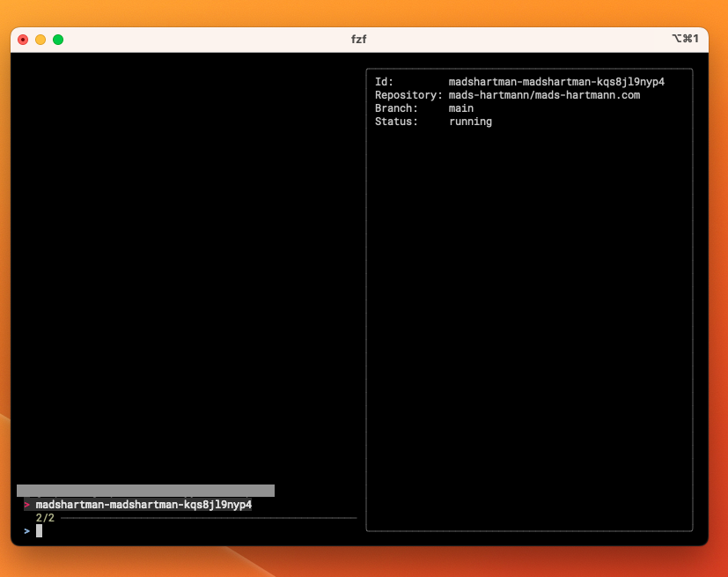This screenshot has height=577, width=728.
Task: Click the ⌥⌘1 shortcut indicator in title bar
Action: (x=684, y=40)
